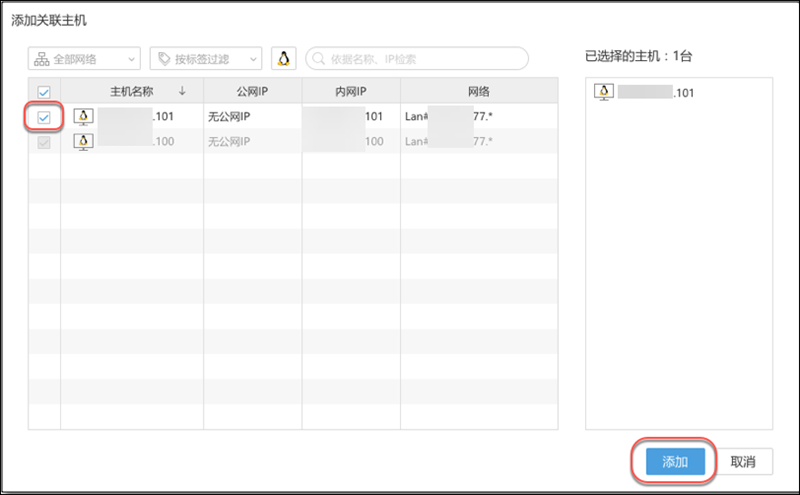Click the disabled checkbox for host .100
Screen dimensions: 800x495
(x=44, y=142)
